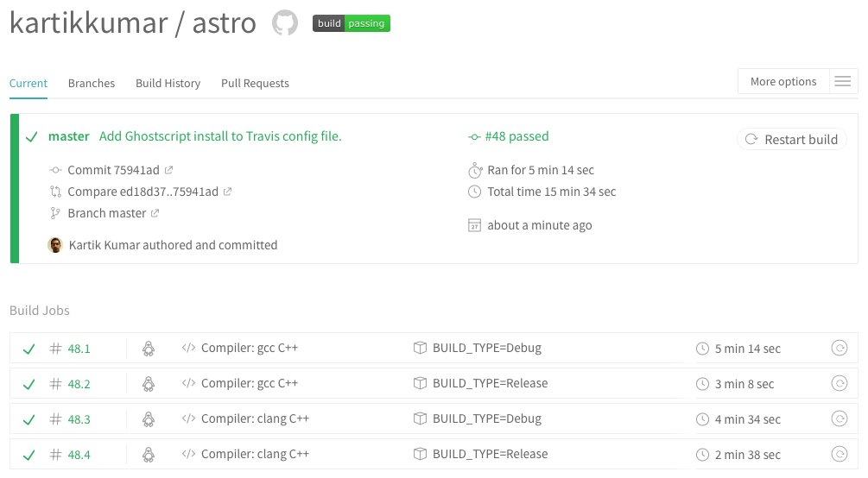Screen dimensions: 868x478
Task: Click the Linux penguin icon in job 48.1
Action: point(149,348)
